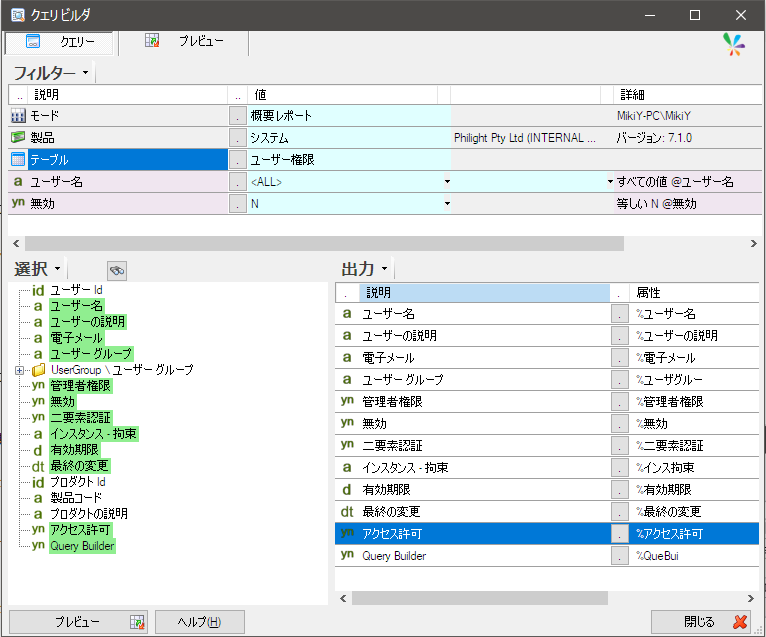766x637 pixels.
Task: Click the 説明 column header in output
Action: click(x=484, y=293)
